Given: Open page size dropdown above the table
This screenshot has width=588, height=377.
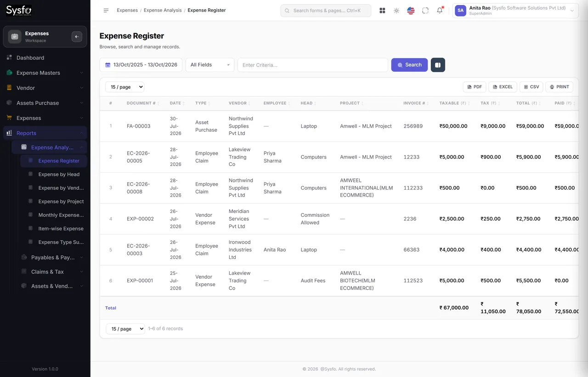Looking at the screenshot, I should point(124,87).
